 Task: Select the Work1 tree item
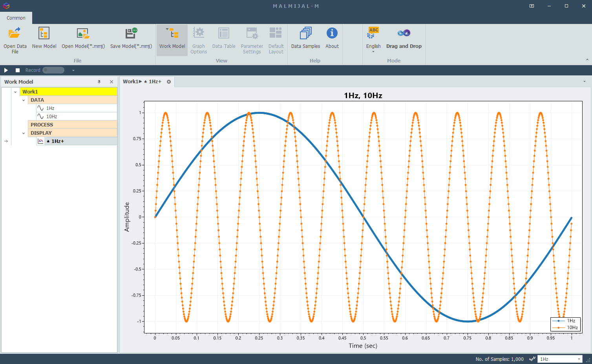68,91
